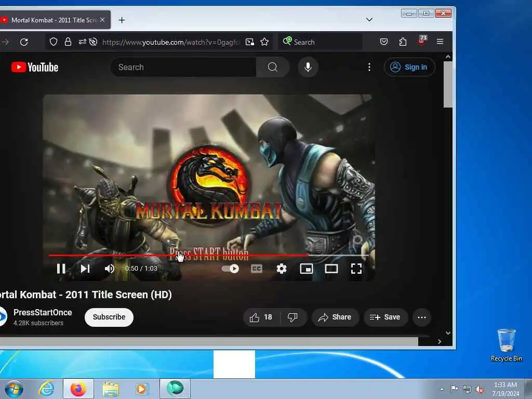
Task: Click the Firefox taskbar icon
Action: click(x=78, y=389)
